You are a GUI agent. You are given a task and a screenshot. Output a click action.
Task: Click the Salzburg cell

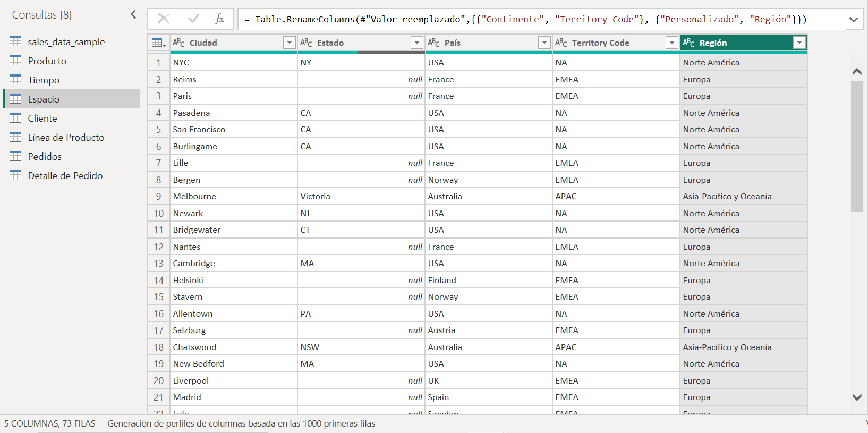point(234,330)
